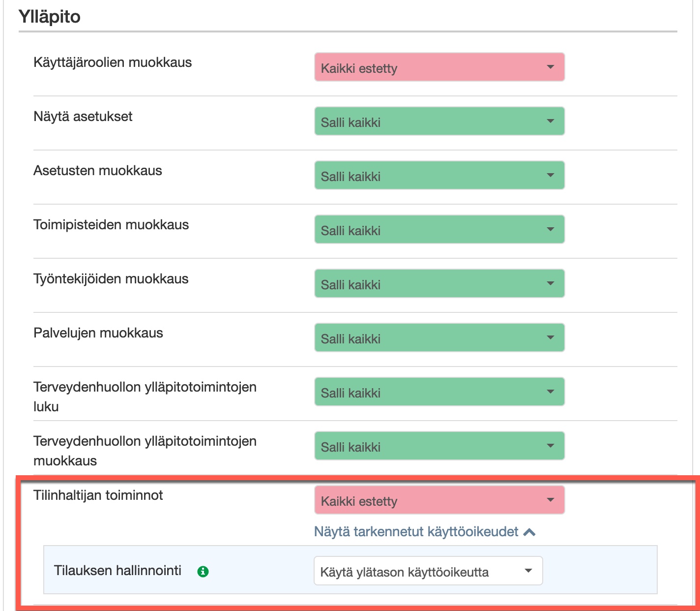Viewport: 700px width, 611px height.
Task: Click the Työntekijöiden muokkaus row label
Action: pos(111,279)
